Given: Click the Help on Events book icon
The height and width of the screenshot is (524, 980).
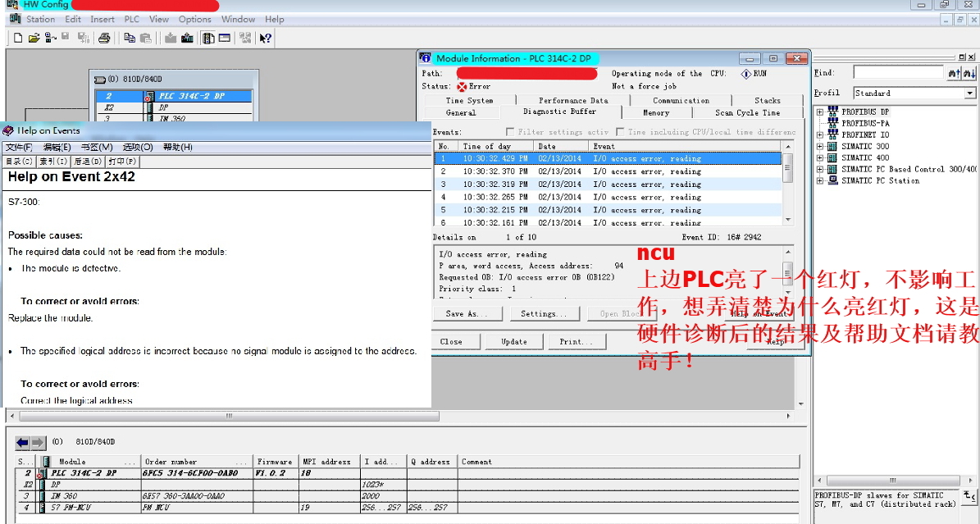Looking at the screenshot, I should click(8, 130).
